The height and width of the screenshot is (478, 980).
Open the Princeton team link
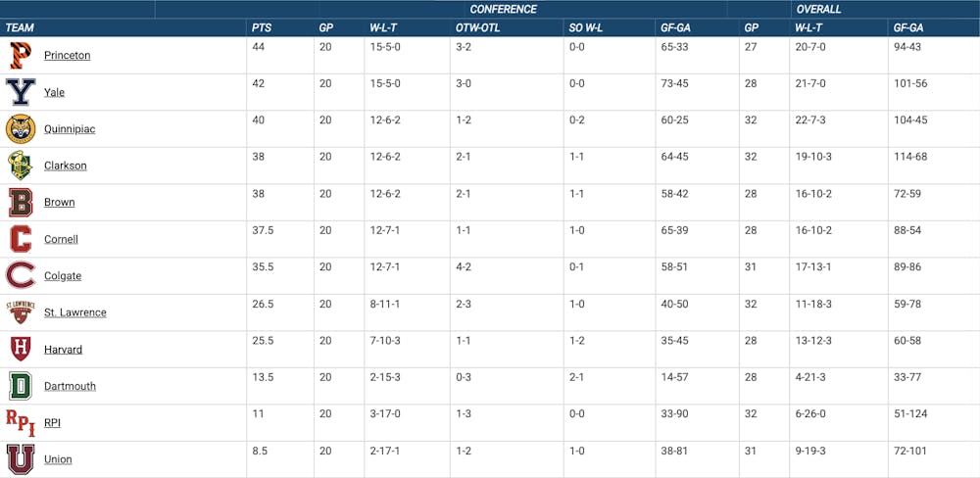[x=67, y=56]
